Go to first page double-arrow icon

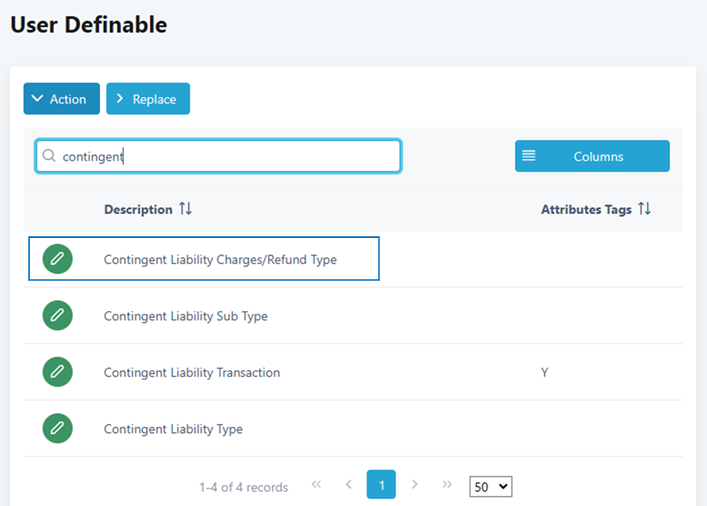316,485
